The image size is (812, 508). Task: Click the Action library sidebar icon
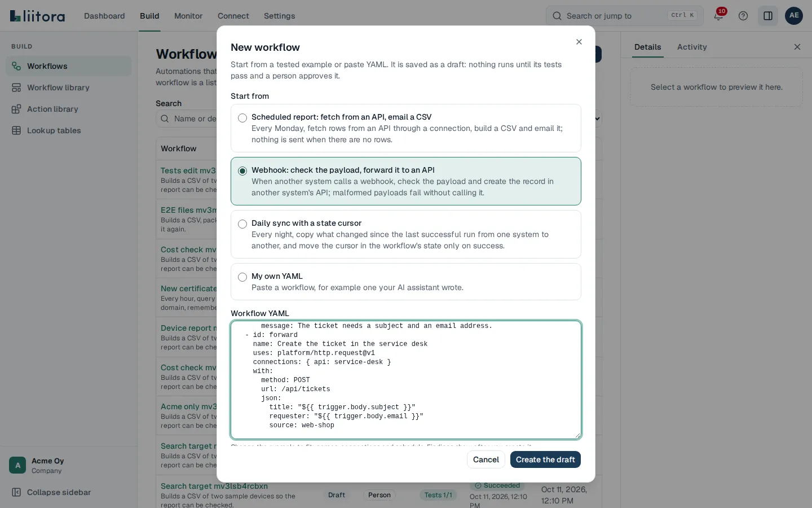(x=16, y=109)
